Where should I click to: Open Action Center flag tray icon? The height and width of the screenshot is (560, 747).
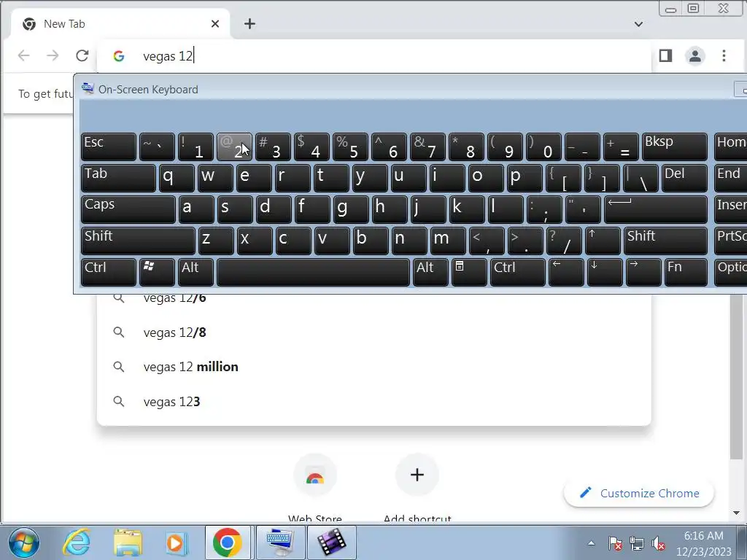(615, 543)
